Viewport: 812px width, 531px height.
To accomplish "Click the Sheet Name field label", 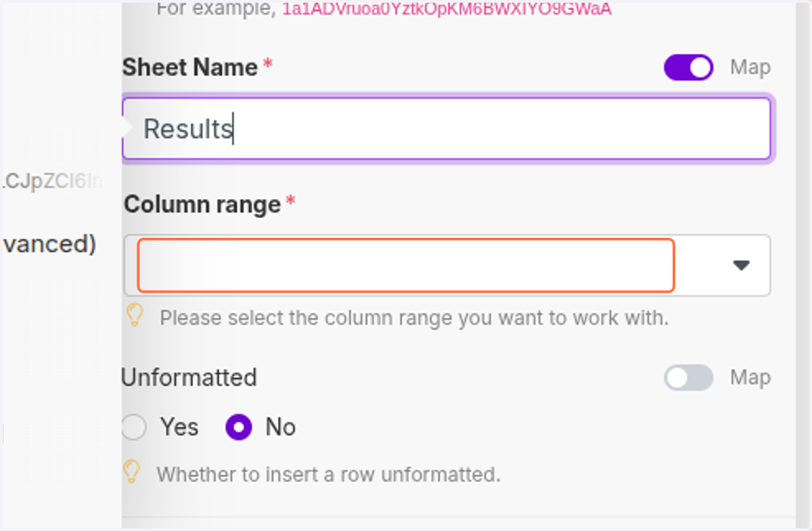I will coord(190,68).
